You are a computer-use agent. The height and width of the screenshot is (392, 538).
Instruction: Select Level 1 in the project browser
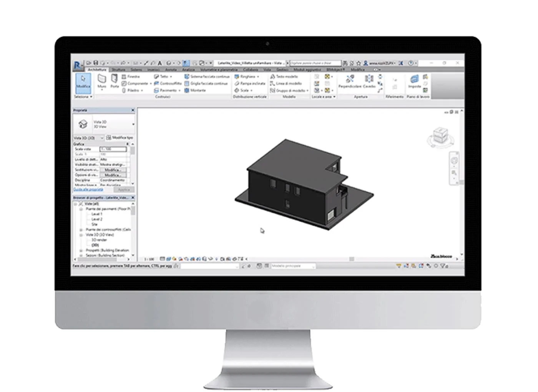pos(97,214)
